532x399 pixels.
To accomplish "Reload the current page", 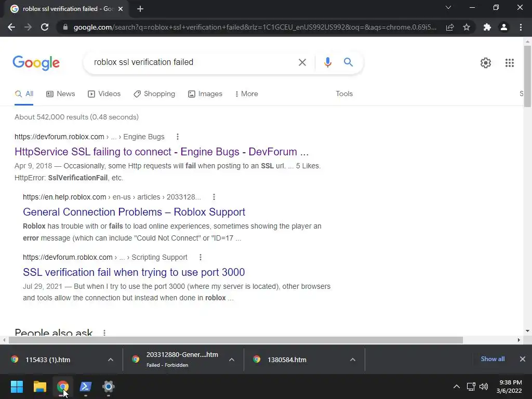I will (45, 27).
